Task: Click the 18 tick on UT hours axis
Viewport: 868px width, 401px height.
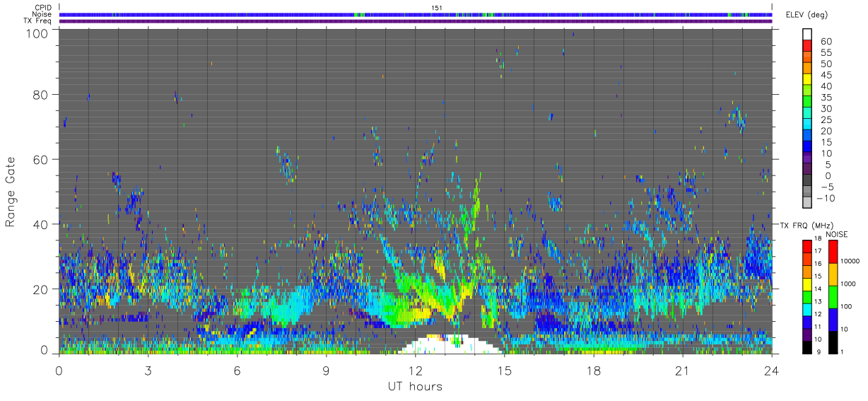Action: 594,371
